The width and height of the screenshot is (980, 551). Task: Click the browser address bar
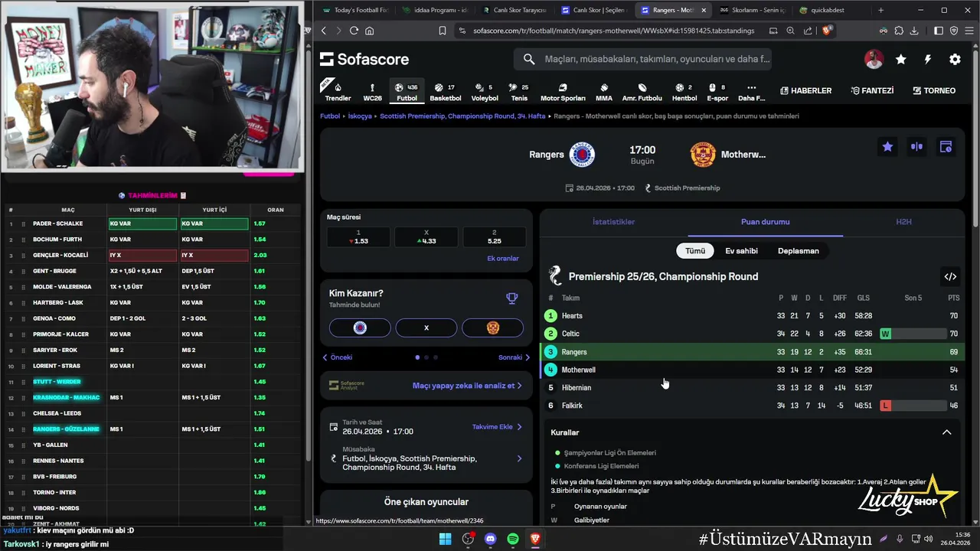612,31
